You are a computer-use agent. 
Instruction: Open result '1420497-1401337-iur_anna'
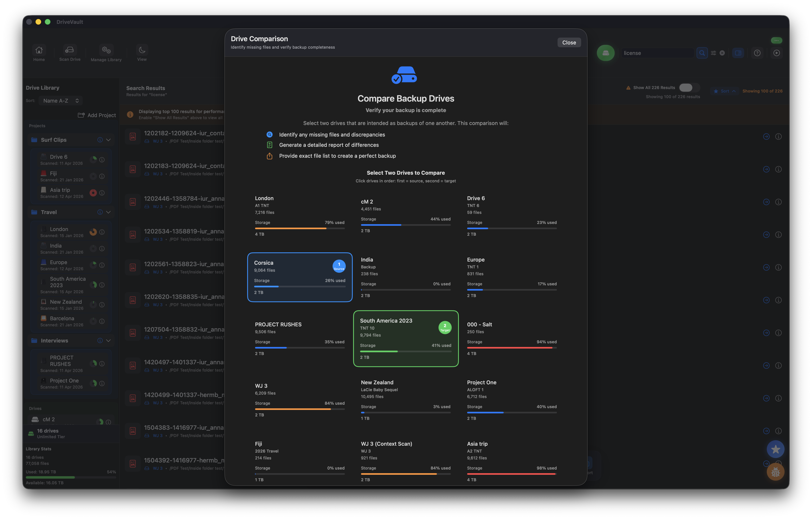point(184,362)
